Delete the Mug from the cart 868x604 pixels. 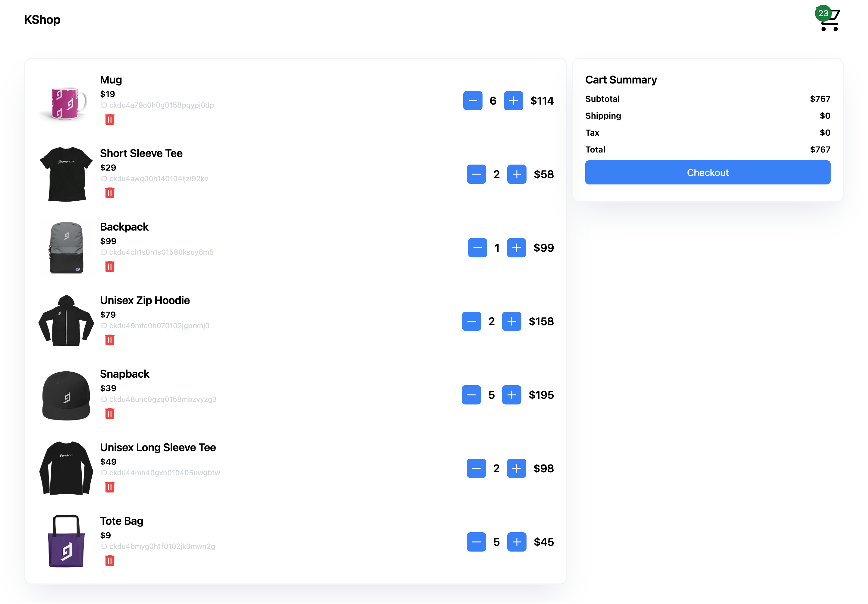click(x=110, y=119)
